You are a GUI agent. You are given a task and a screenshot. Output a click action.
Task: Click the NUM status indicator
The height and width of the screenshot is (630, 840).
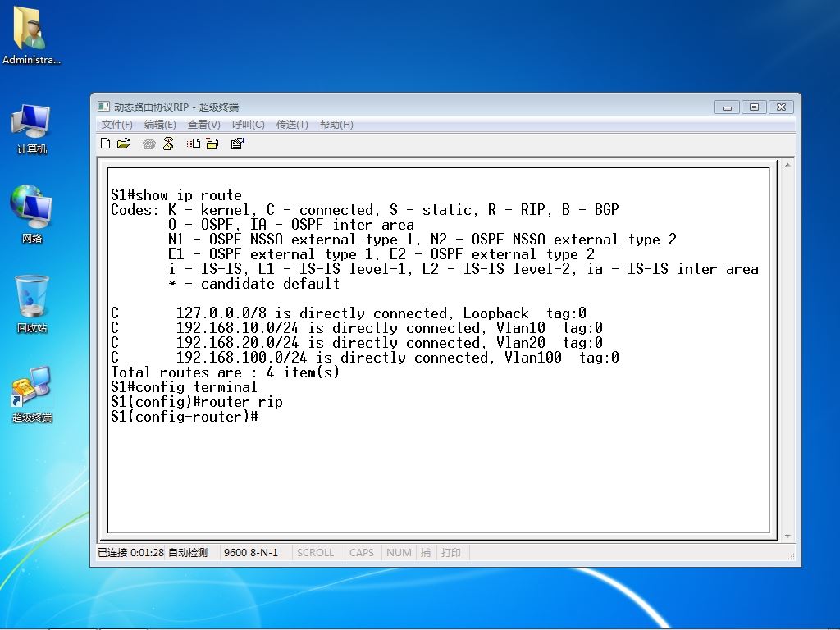399,552
